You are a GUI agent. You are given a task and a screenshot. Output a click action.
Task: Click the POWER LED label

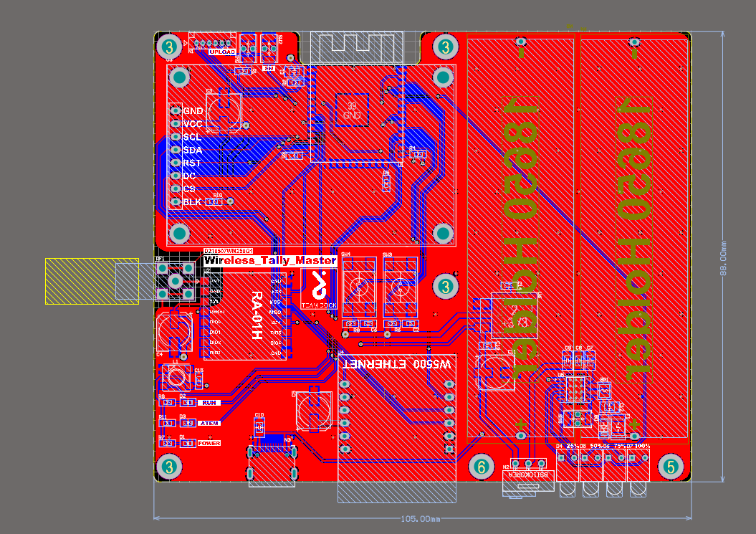pyautogui.click(x=209, y=444)
